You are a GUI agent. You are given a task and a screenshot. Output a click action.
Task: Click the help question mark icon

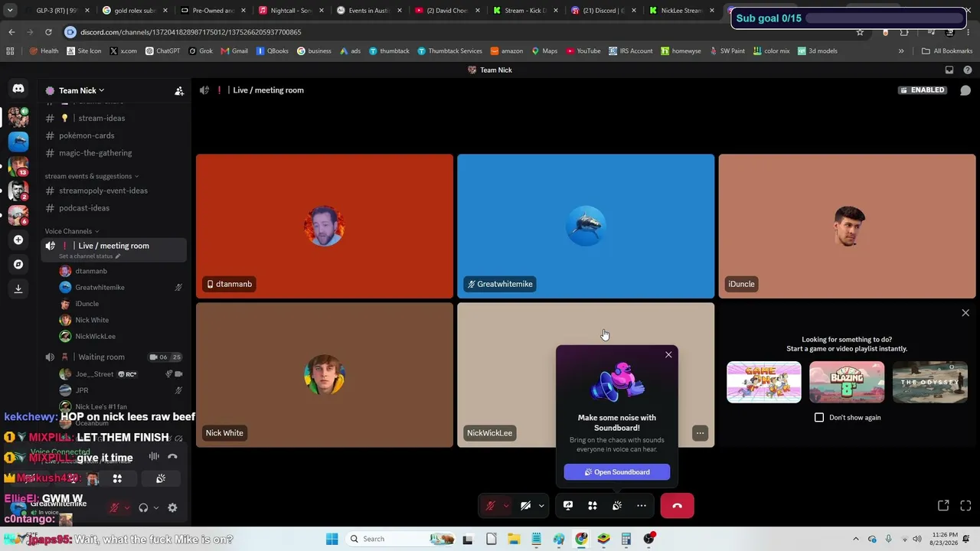pos(968,70)
